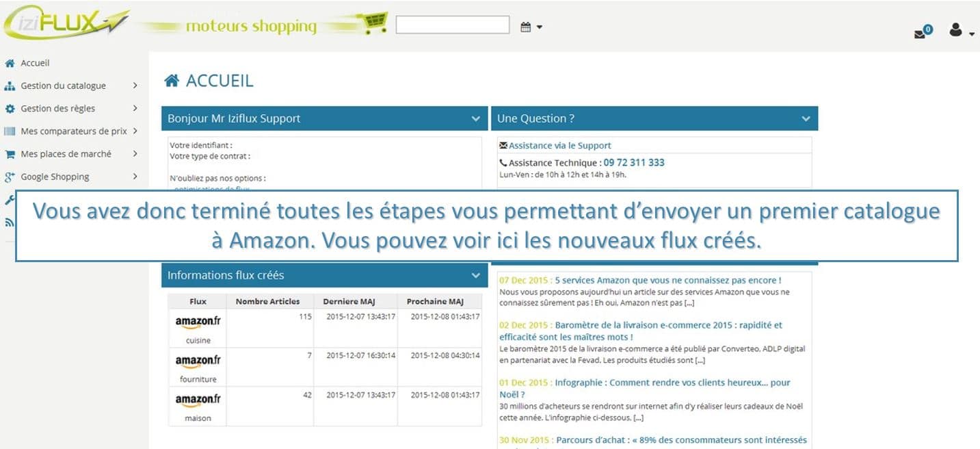Image resolution: width=980 pixels, height=449 pixels.
Task: Click the Google Shopping g+ icon
Action: point(10,177)
